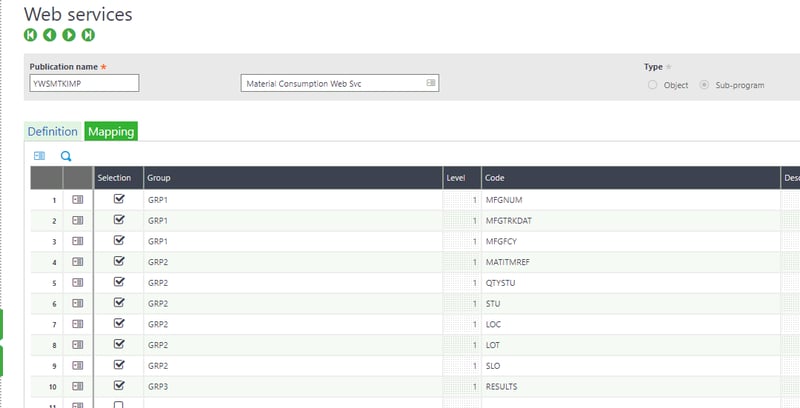Open grid card view icon above table
This screenshot has width=800, height=408.
click(40, 156)
